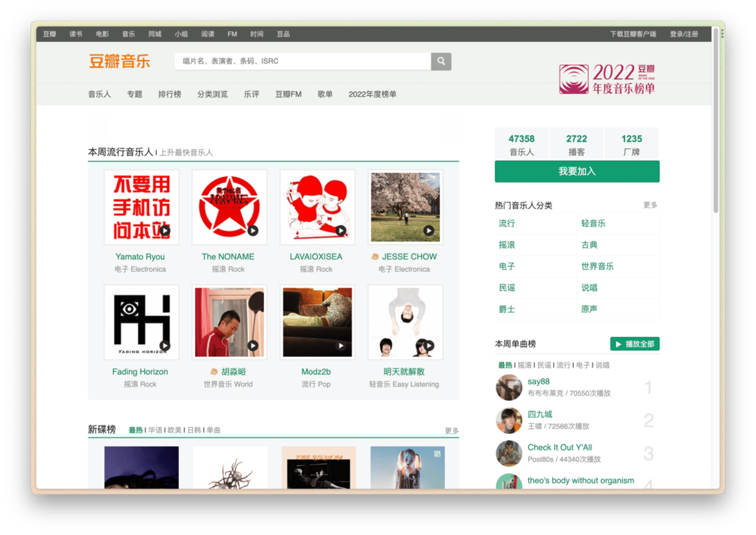
Task: Focus the album search input field
Action: 303,61
